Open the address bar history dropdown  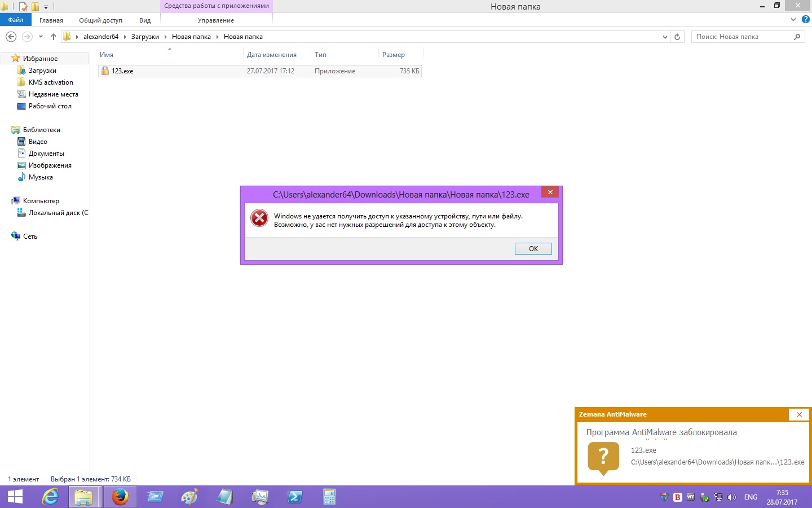click(x=665, y=37)
